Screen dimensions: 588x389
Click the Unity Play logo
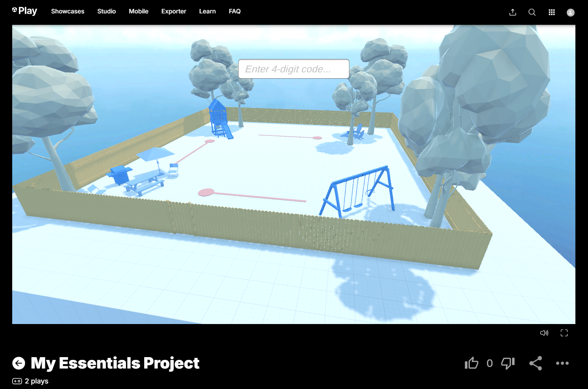coord(24,11)
